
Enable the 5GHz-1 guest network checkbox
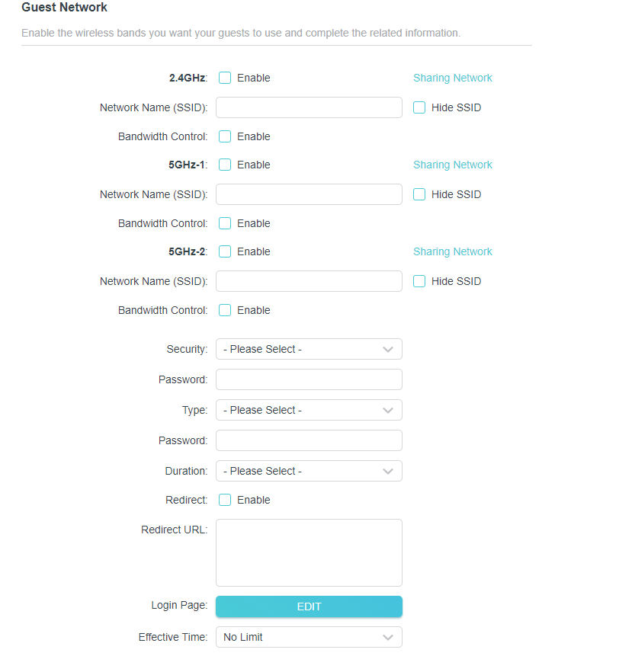[225, 165]
